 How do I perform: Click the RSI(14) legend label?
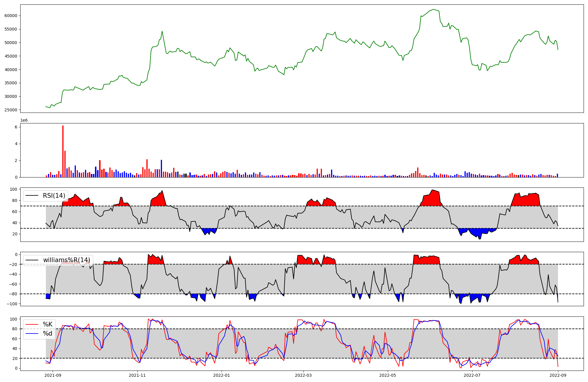click(x=54, y=196)
